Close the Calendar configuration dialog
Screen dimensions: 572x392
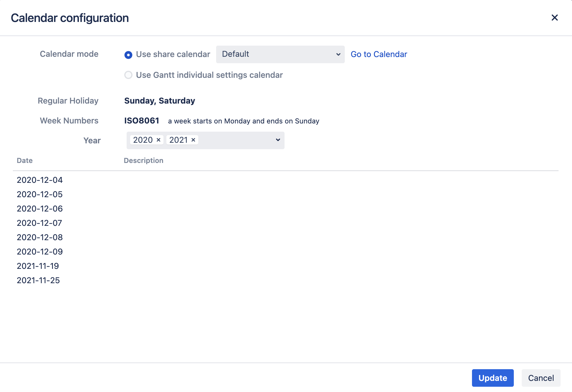pyautogui.click(x=554, y=18)
